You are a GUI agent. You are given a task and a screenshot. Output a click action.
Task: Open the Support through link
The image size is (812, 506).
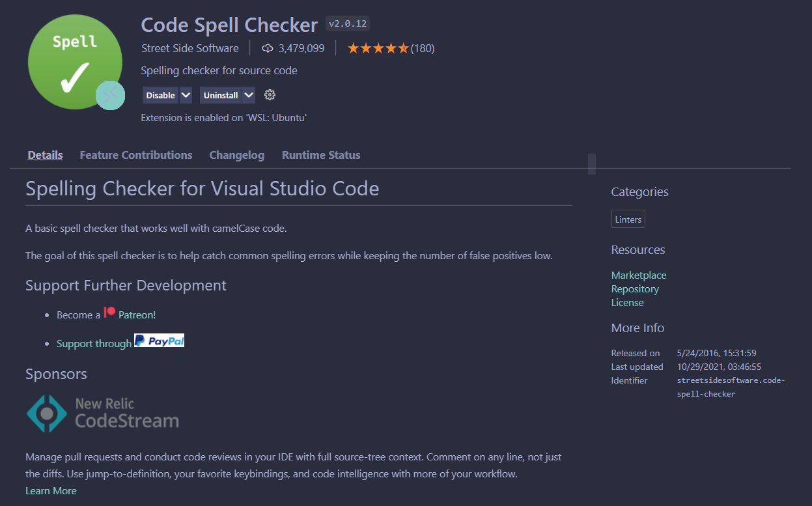coord(94,344)
